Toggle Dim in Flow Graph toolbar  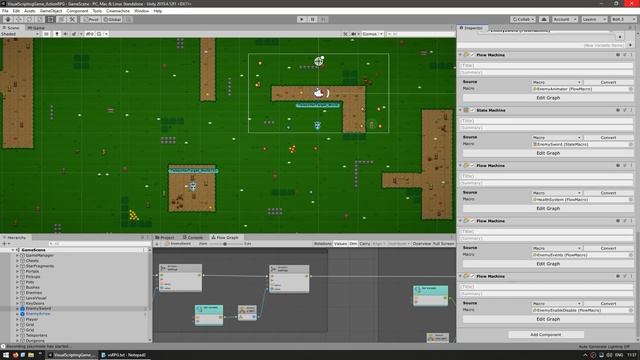coord(353,244)
